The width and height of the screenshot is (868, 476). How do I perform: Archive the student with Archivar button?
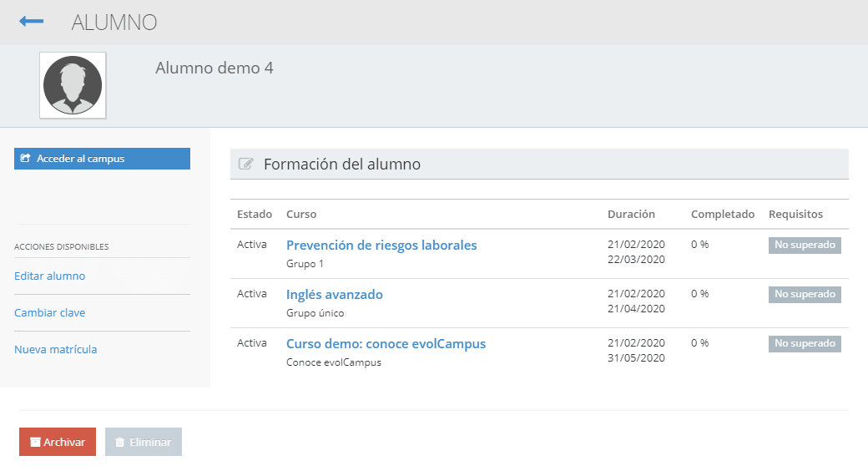point(58,442)
